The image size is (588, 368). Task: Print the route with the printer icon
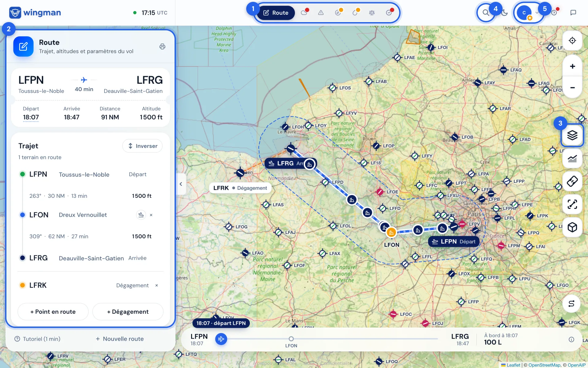pos(162,47)
